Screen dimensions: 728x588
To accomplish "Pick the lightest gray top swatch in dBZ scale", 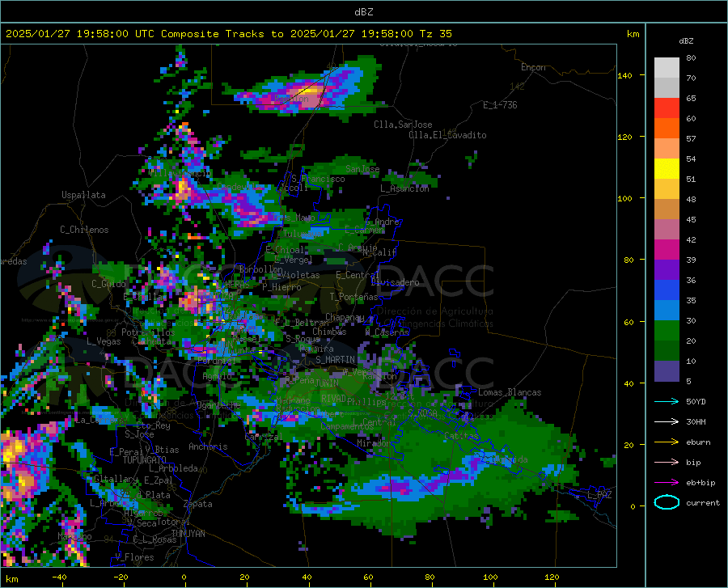I will coord(667,68).
